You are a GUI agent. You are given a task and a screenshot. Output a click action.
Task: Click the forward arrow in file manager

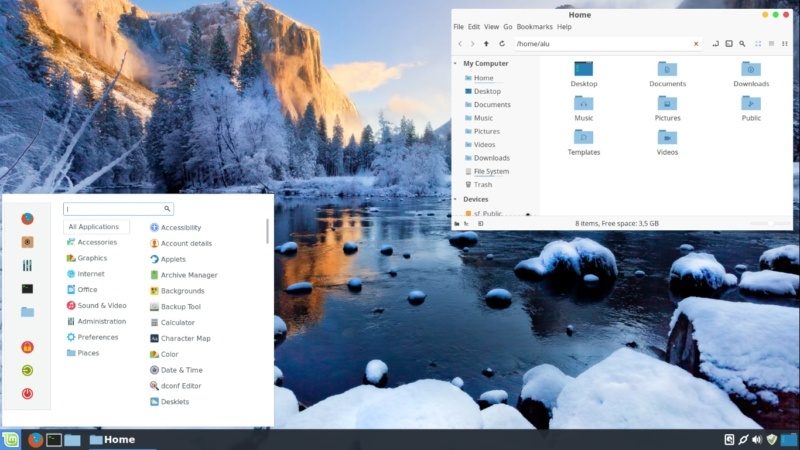point(472,44)
